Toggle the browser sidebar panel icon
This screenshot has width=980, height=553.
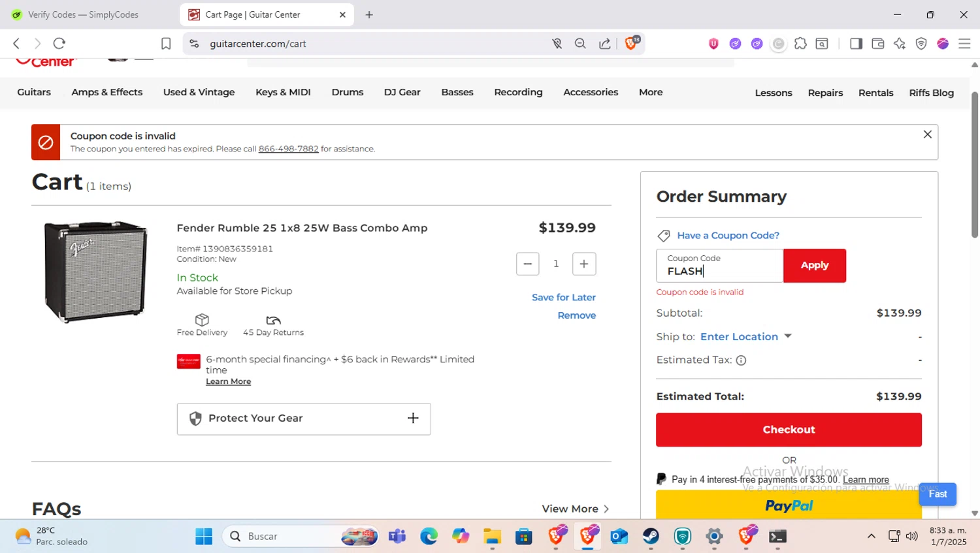[x=856, y=44]
